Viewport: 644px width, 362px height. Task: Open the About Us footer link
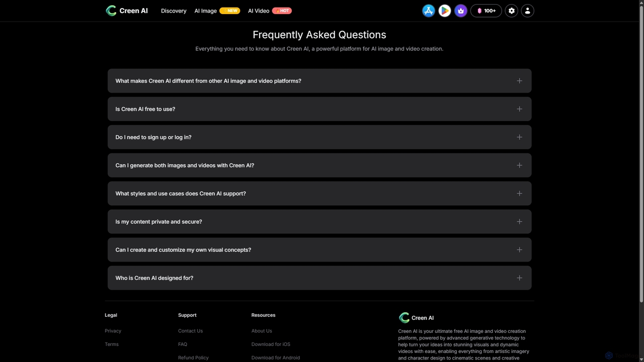pos(262,331)
